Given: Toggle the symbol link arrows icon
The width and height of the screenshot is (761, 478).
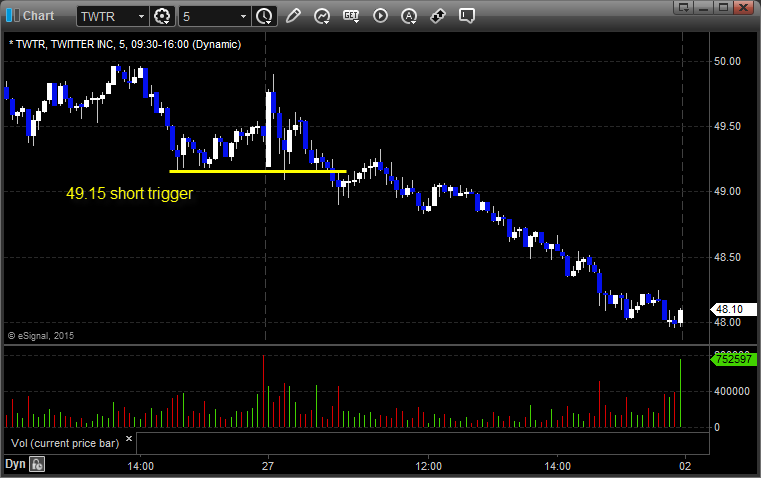Looking at the screenshot, I should coord(438,16).
